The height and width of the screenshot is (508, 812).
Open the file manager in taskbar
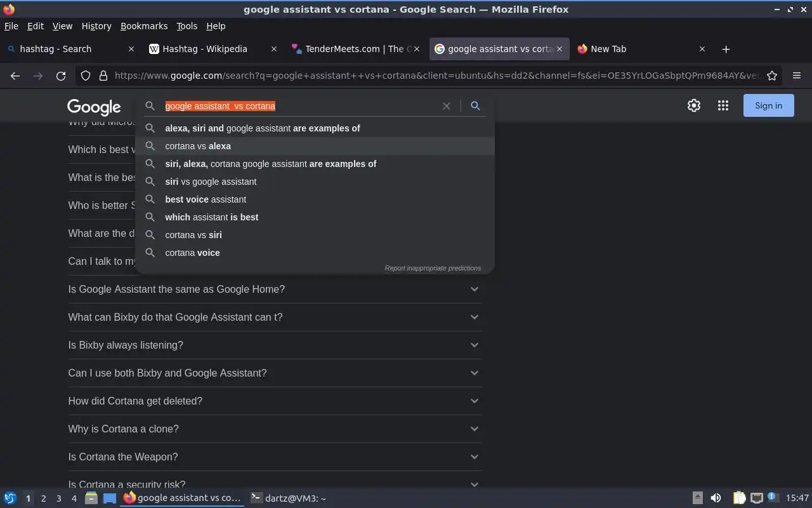[x=91, y=498]
